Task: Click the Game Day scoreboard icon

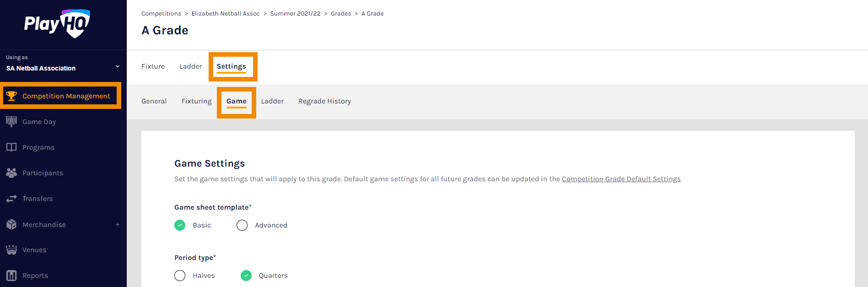Action: pyautogui.click(x=11, y=121)
